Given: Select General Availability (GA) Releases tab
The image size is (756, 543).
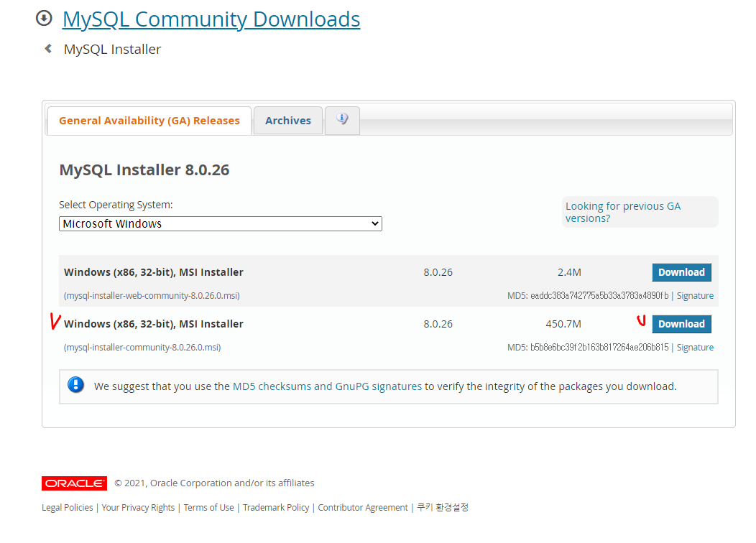Looking at the screenshot, I should (149, 121).
